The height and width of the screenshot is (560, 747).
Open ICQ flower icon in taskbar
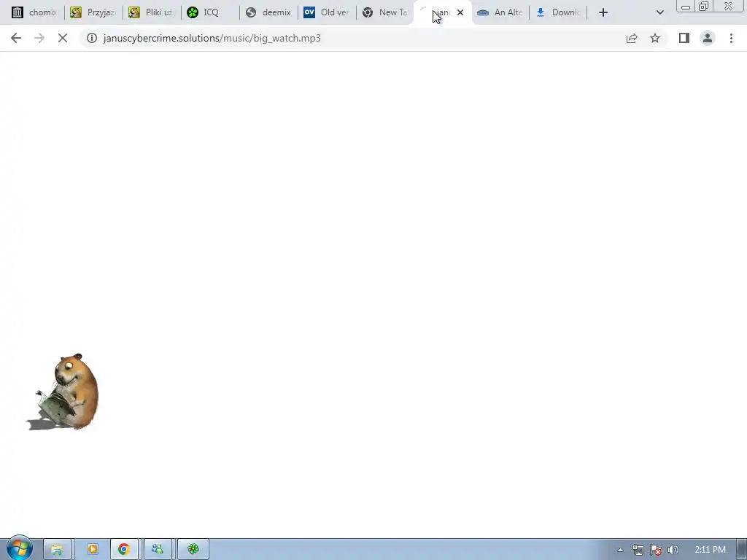pyautogui.click(x=193, y=550)
